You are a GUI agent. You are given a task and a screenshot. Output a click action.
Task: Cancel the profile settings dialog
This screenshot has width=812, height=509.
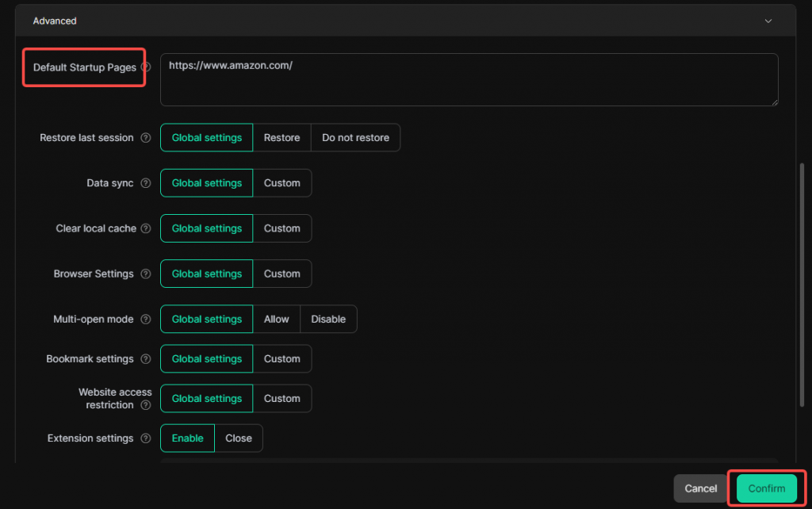(700, 488)
